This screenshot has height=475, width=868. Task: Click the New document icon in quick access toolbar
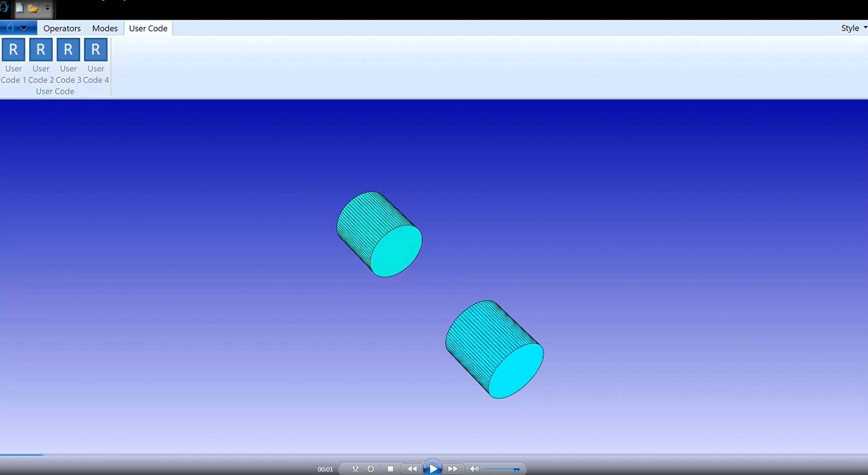(20, 8)
